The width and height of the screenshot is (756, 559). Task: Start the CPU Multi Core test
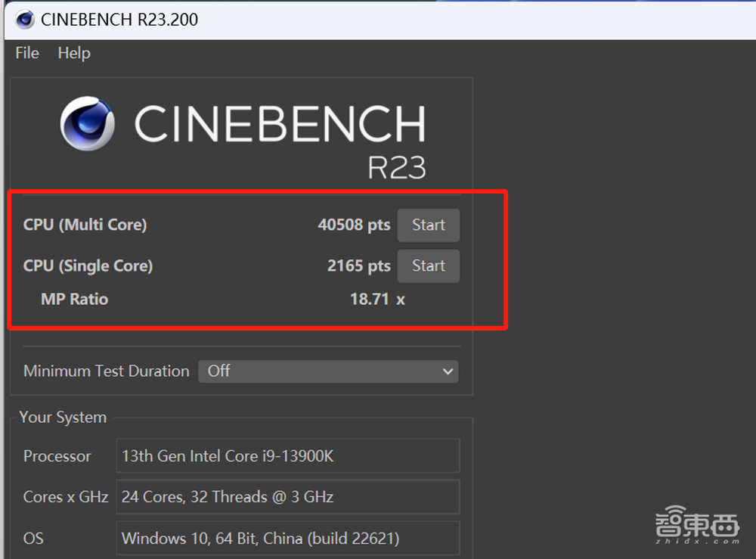(428, 225)
